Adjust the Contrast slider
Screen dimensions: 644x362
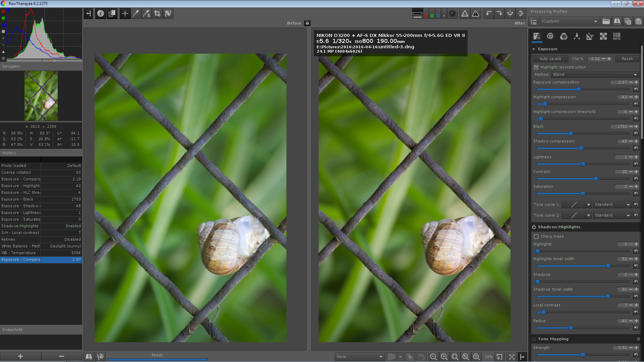click(583, 179)
